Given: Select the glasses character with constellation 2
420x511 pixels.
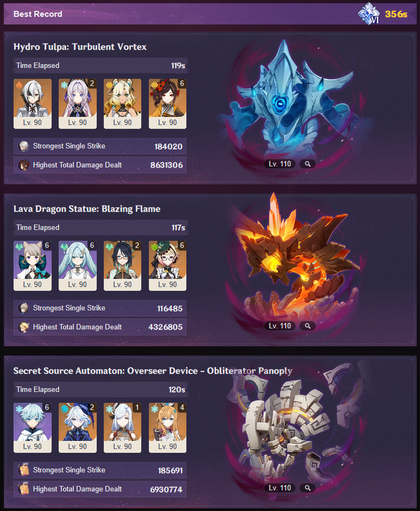Looking at the screenshot, I should tap(122, 266).
